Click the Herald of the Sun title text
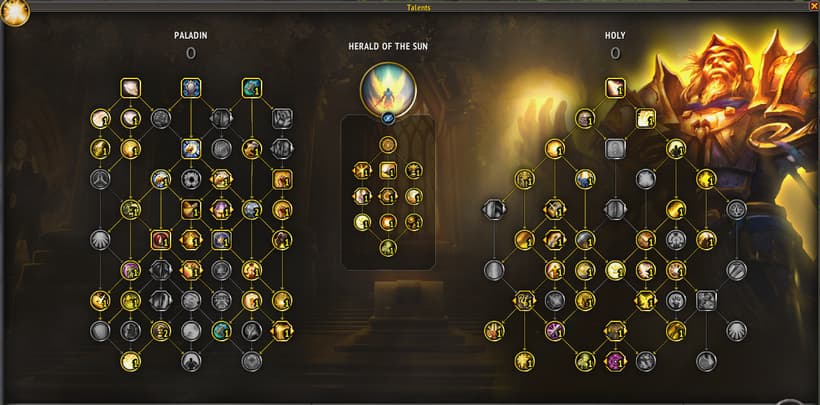The width and height of the screenshot is (820, 405). point(388,47)
